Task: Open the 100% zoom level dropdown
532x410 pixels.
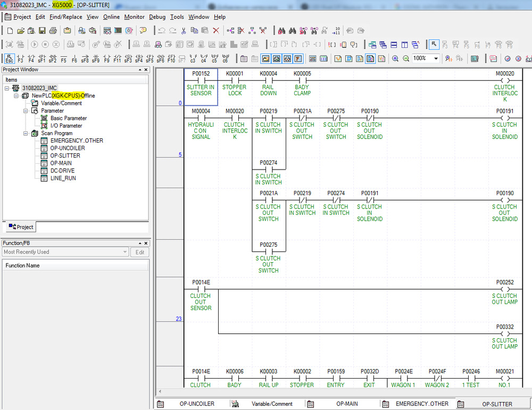Action: [436, 58]
